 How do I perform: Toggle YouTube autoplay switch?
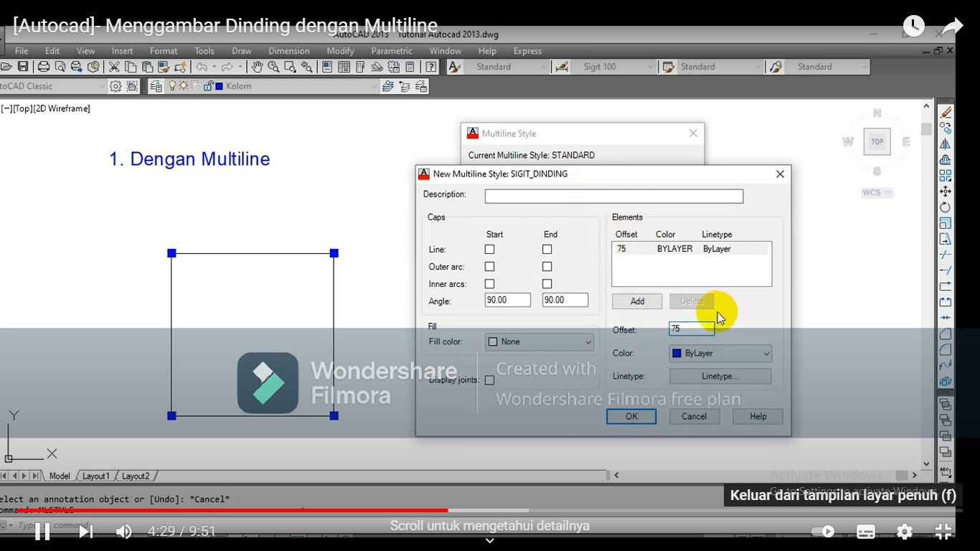click(x=823, y=532)
